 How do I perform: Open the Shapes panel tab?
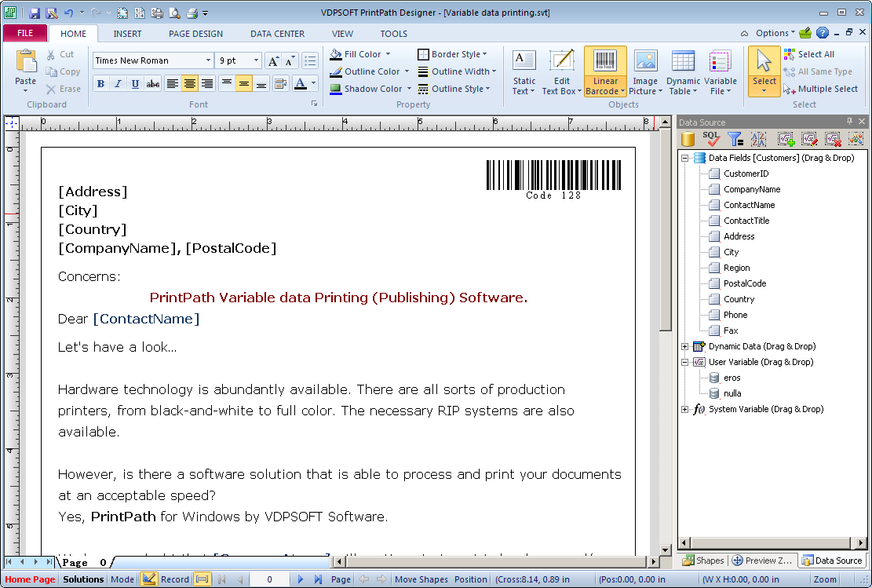click(x=704, y=561)
